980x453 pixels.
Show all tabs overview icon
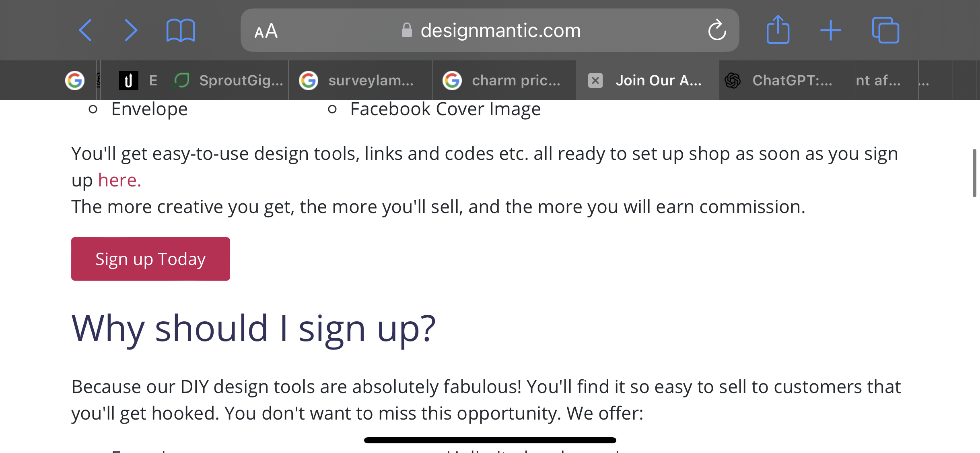[x=885, y=30]
